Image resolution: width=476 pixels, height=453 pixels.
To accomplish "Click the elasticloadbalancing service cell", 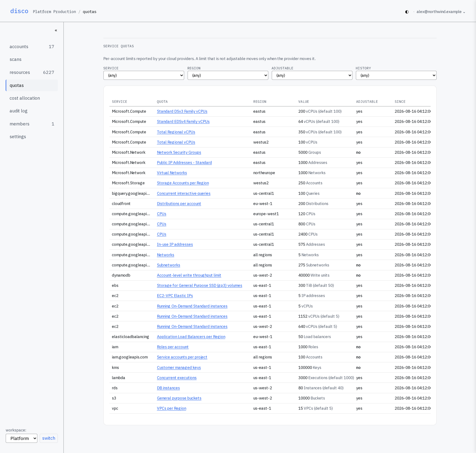I will (x=130, y=337).
